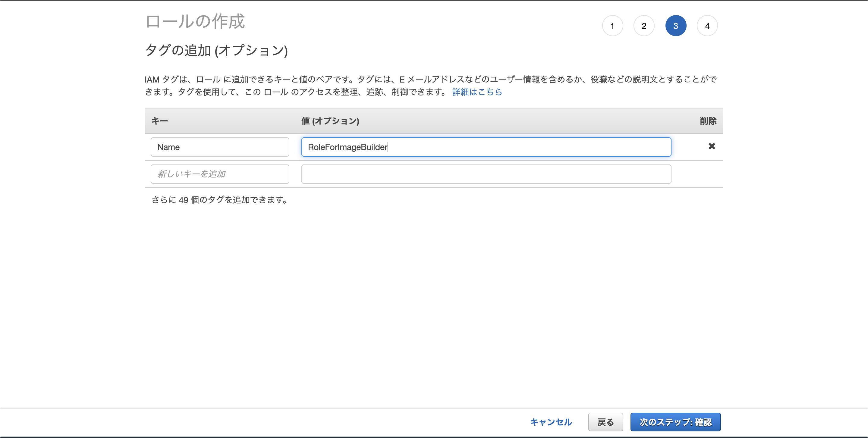Navigate to step 2 circle indicator

[x=644, y=26]
